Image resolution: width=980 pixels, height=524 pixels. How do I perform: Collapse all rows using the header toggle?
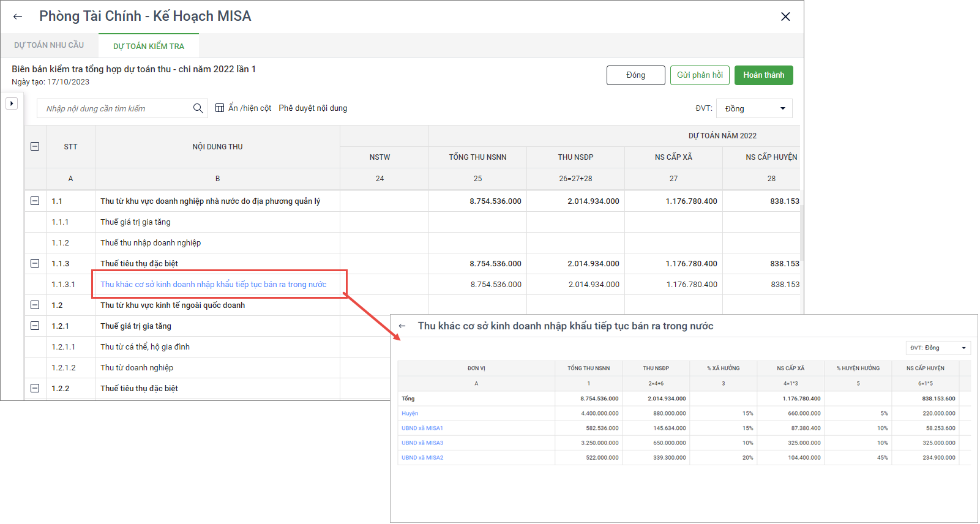(35, 146)
